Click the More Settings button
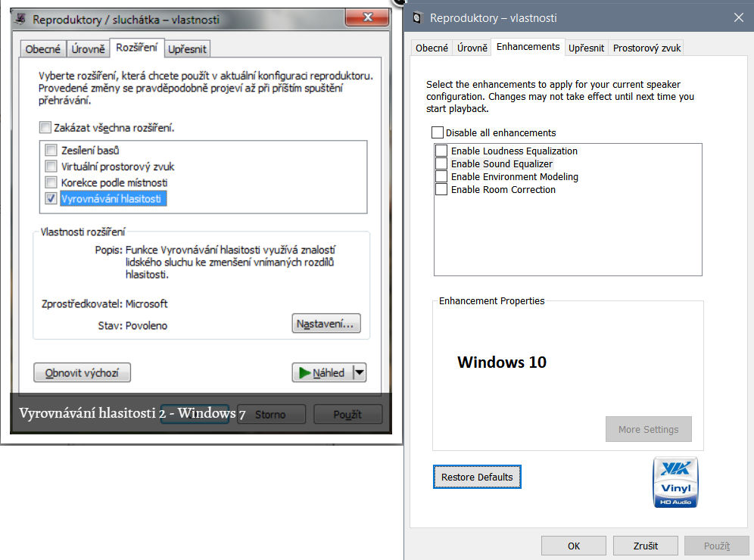Viewport: 754px width, 560px height. (x=648, y=429)
